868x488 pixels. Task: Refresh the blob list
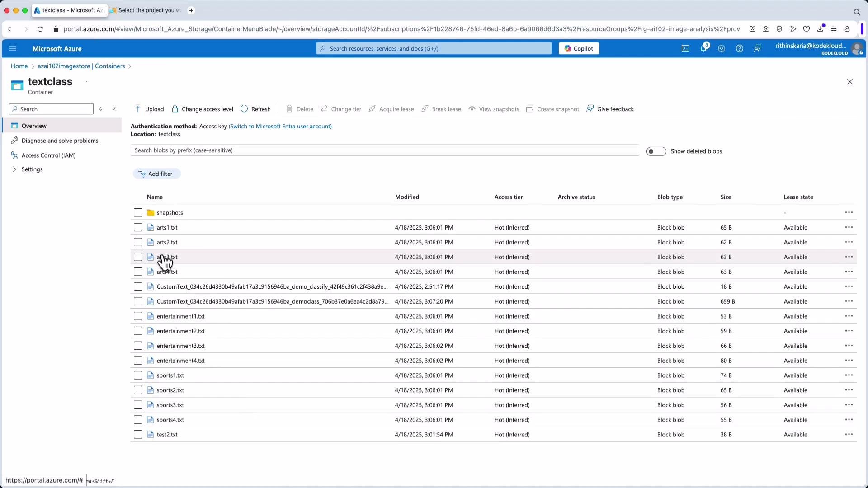click(x=255, y=109)
